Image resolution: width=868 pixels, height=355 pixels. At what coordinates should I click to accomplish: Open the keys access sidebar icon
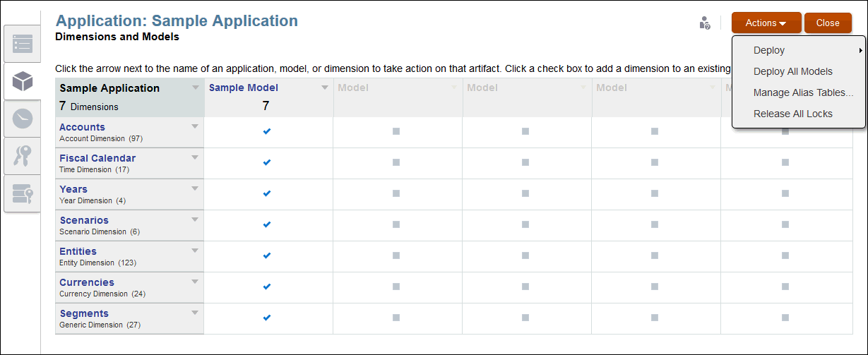pos(23,156)
